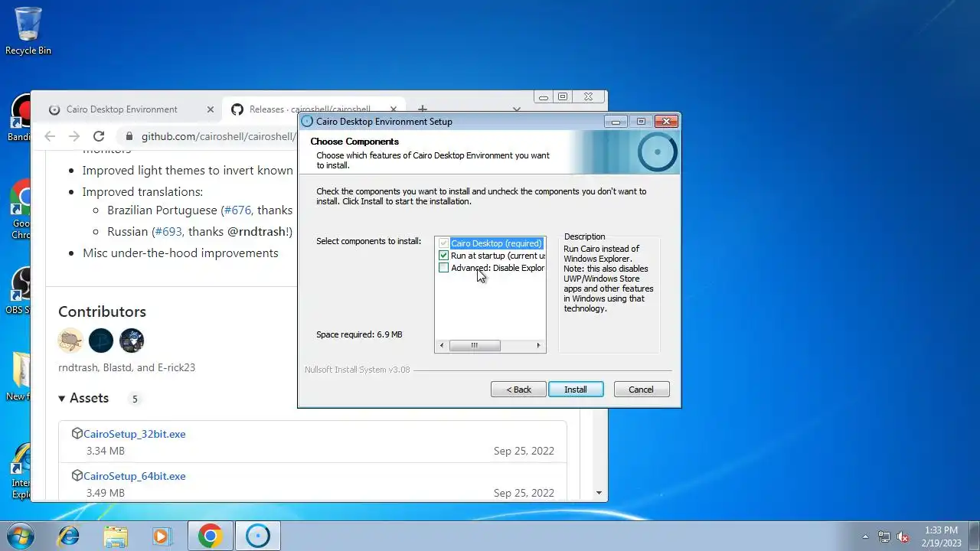Open CairoSetup_32bit.exe download link

[135, 434]
